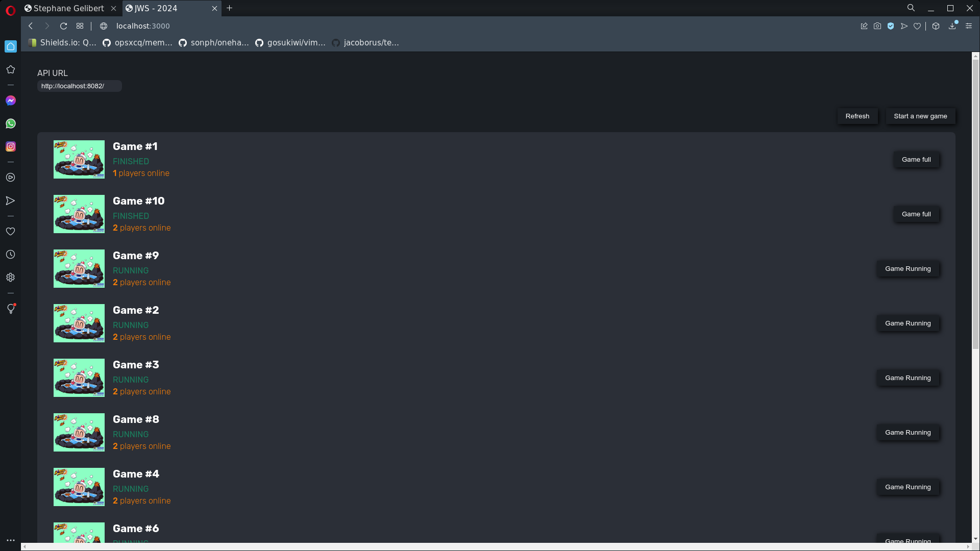Click the Game #3 thumbnail image
Screen dimensions: 980x551
[79, 378]
